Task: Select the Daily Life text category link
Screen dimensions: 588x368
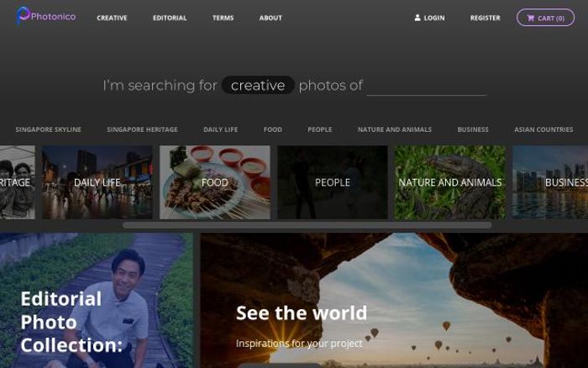Action: pos(220,129)
